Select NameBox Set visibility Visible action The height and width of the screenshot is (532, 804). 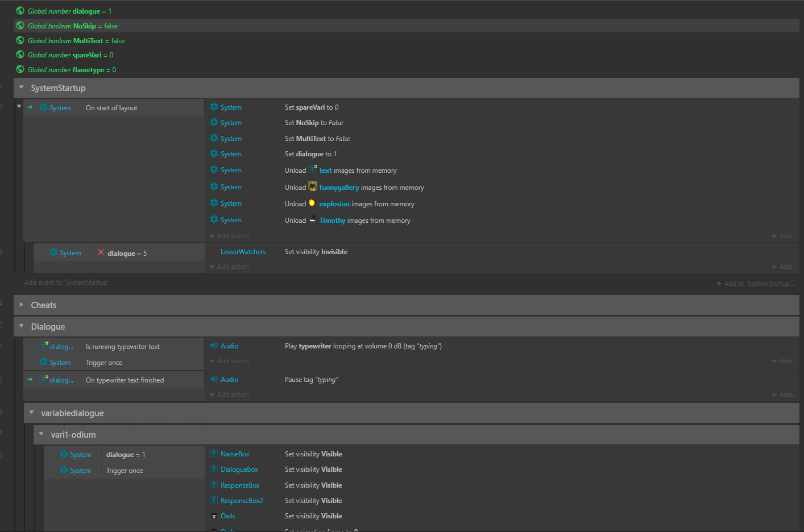click(313, 454)
